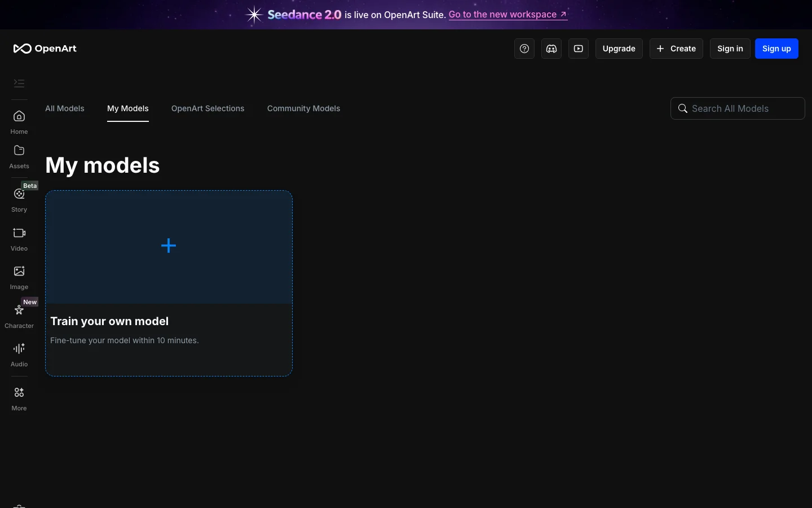The width and height of the screenshot is (812, 508).
Task: Open Video in the sidebar
Action: click(19, 239)
